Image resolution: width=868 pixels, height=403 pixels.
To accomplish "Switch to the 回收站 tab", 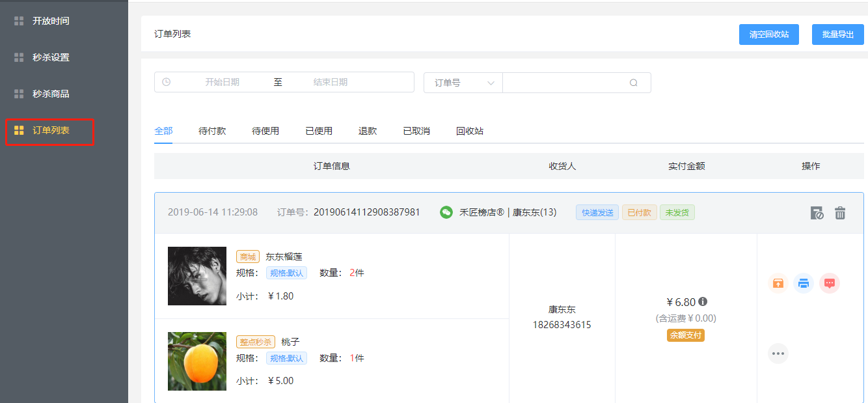I will (x=470, y=131).
